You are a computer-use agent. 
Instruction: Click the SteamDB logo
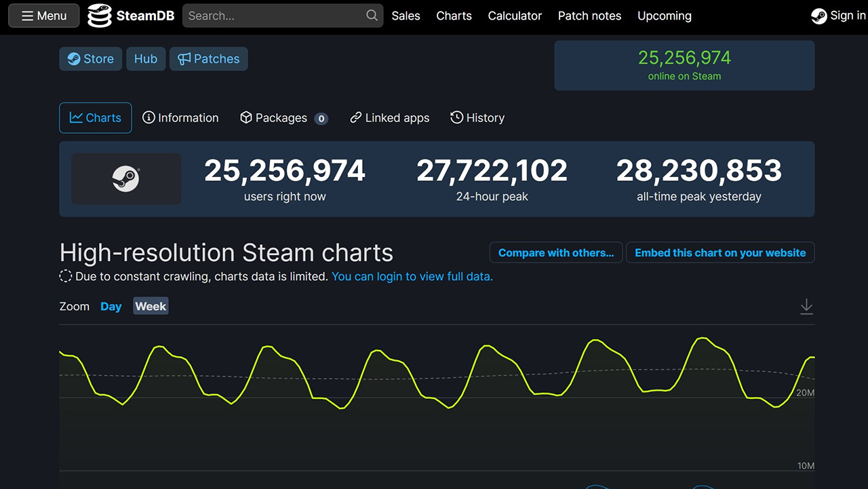(132, 16)
